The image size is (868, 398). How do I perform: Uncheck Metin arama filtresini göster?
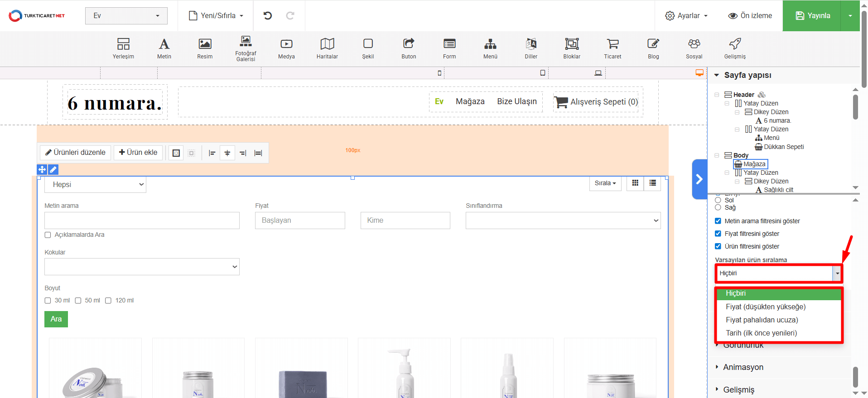pyautogui.click(x=718, y=221)
